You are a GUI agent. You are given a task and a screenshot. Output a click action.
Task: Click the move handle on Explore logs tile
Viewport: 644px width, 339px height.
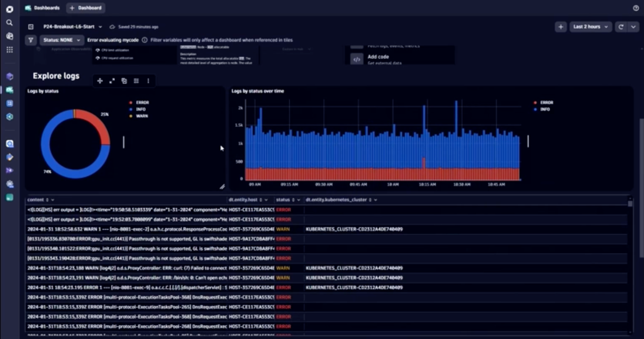[x=100, y=81]
